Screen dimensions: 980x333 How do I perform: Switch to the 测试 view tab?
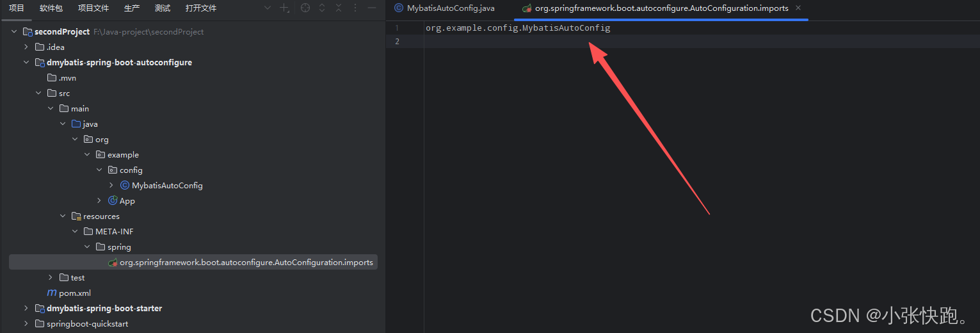pyautogui.click(x=163, y=8)
